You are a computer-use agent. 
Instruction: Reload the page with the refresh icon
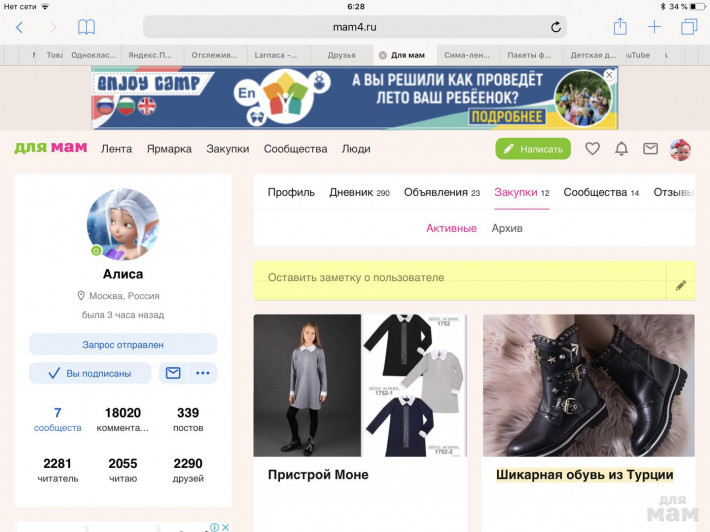tap(556, 27)
